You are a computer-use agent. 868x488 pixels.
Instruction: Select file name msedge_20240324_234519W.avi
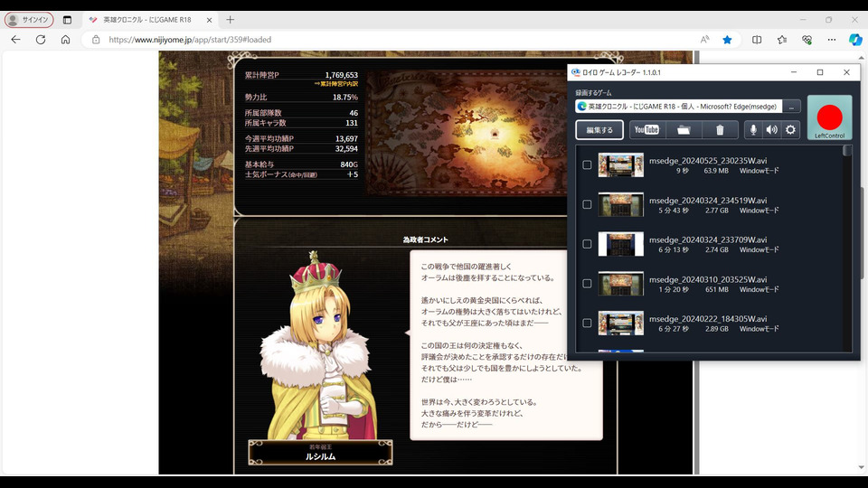click(x=708, y=201)
